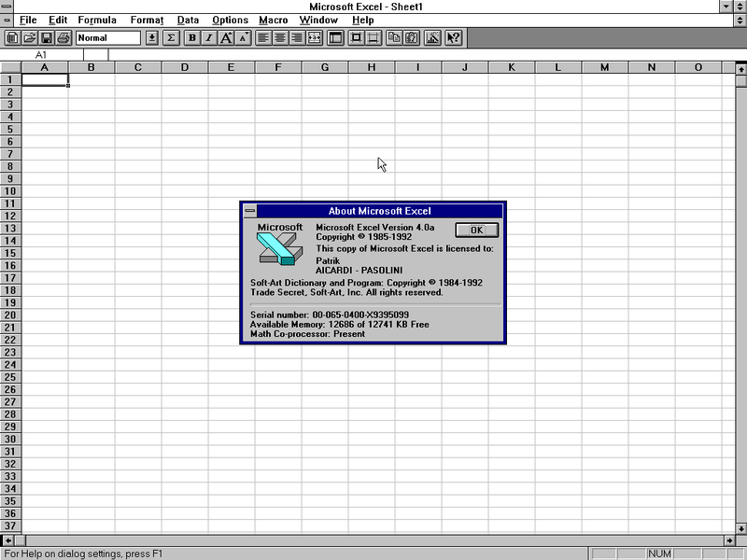Open the Window menu
This screenshot has height=560, width=747.
(318, 20)
